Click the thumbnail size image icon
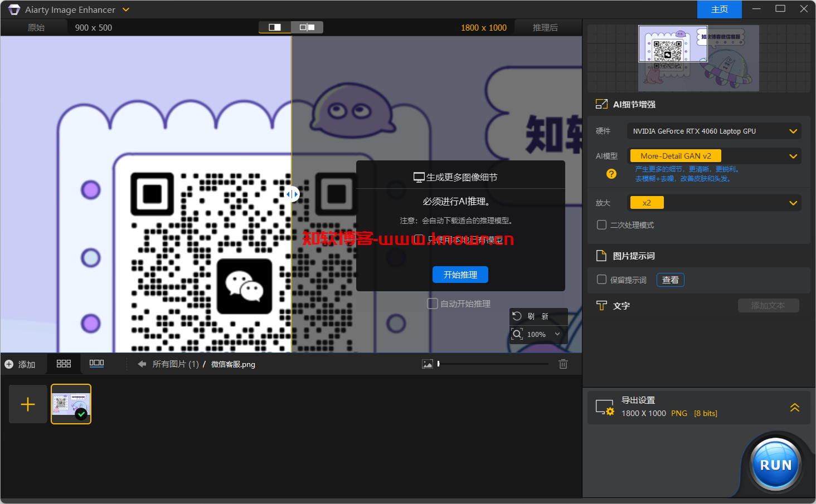The width and height of the screenshot is (816, 504). click(x=428, y=364)
